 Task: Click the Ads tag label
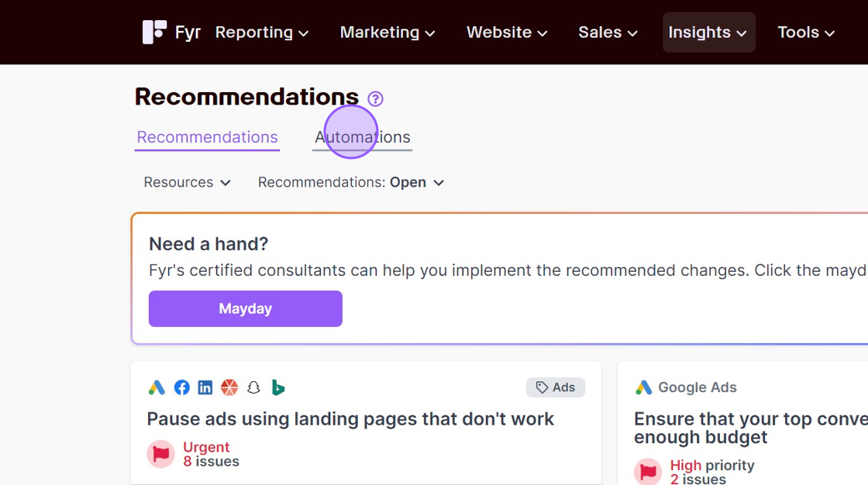555,387
